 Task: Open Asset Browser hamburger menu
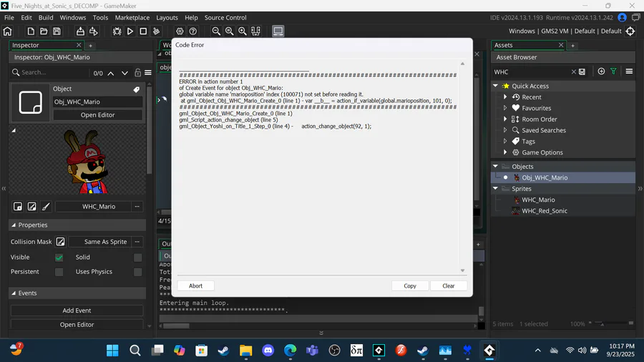pyautogui.click(x=629, y=72)
